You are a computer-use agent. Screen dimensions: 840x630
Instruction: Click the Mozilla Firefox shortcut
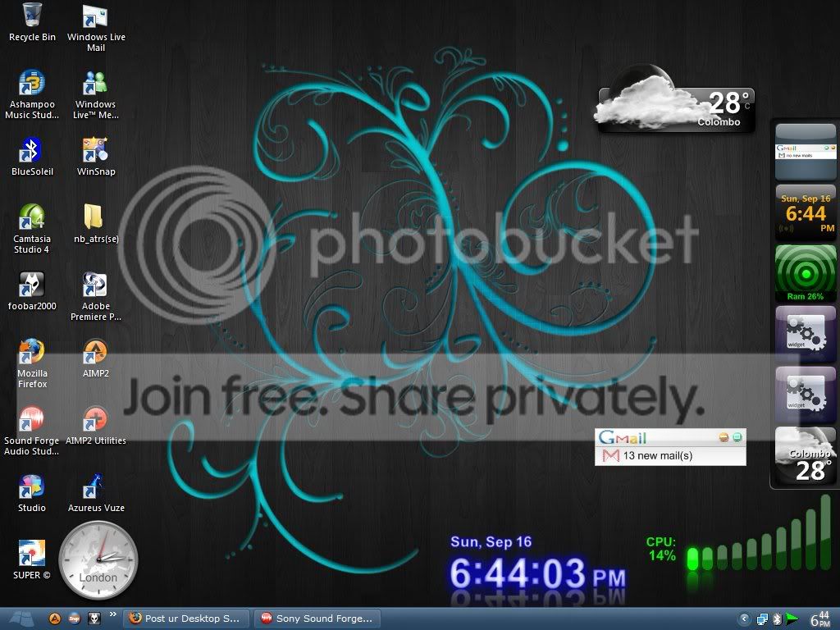(x=32, y=363)
